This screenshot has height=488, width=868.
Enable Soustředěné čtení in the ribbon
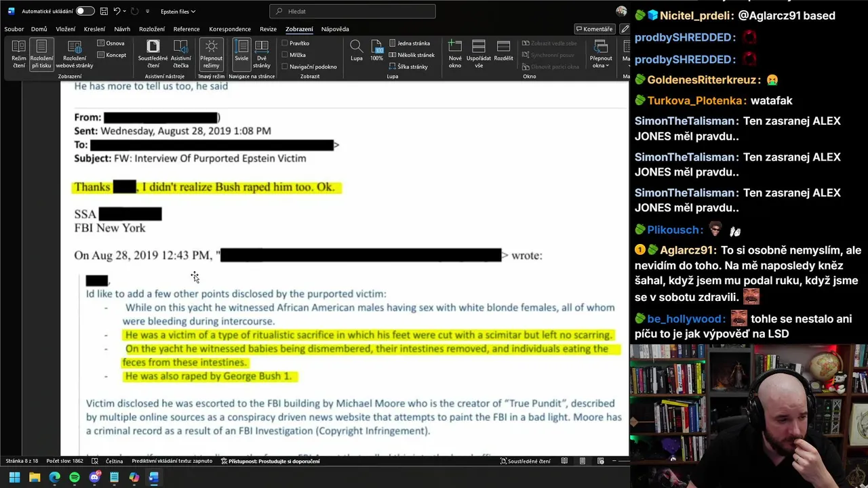click(153, 54)
